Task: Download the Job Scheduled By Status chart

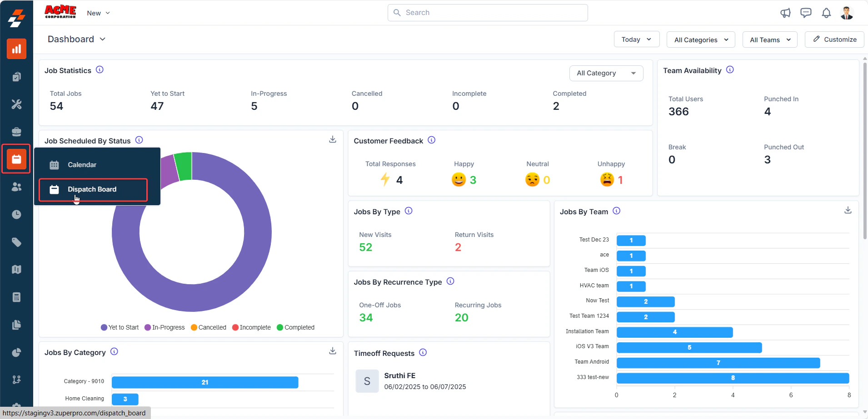Action: pyautogui.click(x=333, y=139)
